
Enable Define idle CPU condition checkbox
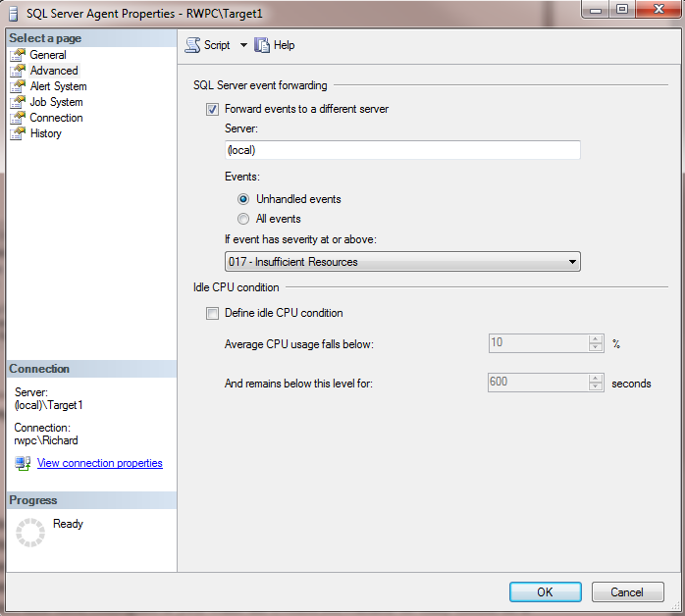pyautogui.click(x=212, y=314)
